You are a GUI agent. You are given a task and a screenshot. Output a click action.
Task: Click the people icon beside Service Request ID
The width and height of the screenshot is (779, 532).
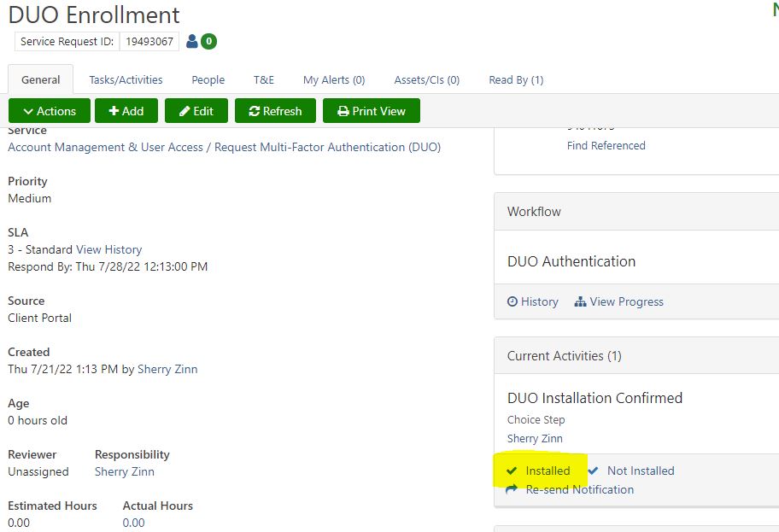pyautogui.click(x=191, y=41)
